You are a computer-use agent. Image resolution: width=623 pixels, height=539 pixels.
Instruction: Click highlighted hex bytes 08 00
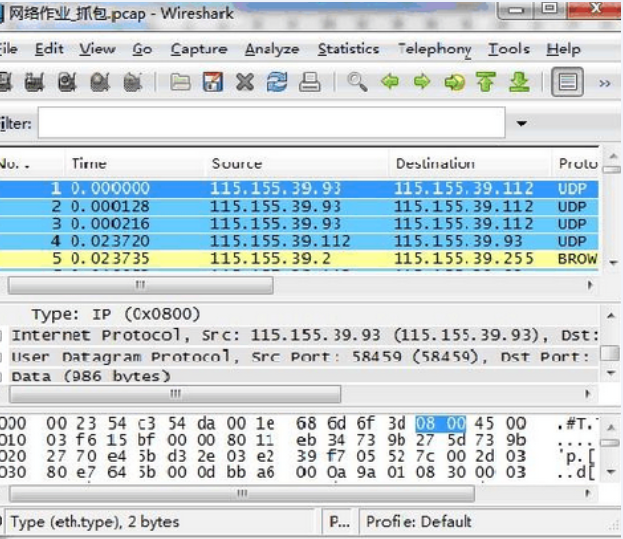(441, 424)
